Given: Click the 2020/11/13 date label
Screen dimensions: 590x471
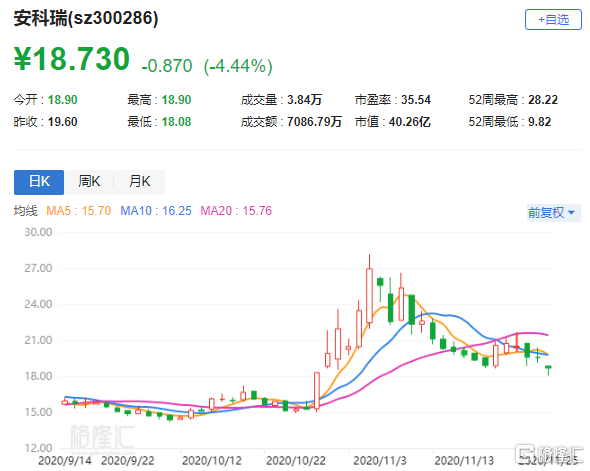Looking at the screenshot, I should (464, 461).
